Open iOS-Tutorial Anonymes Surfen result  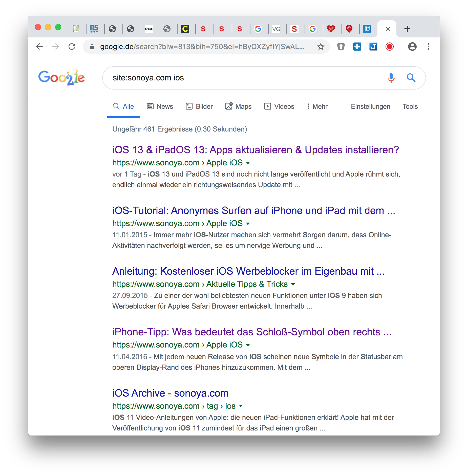[254, 210]
